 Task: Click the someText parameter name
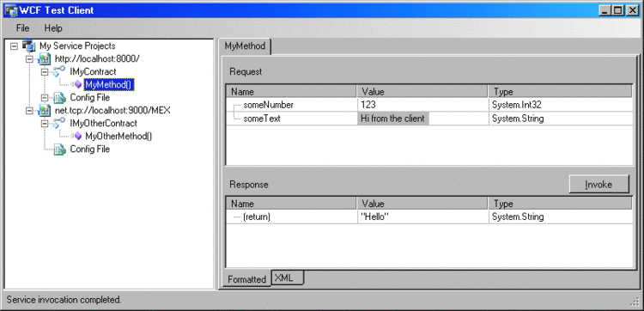click(262, 119)
